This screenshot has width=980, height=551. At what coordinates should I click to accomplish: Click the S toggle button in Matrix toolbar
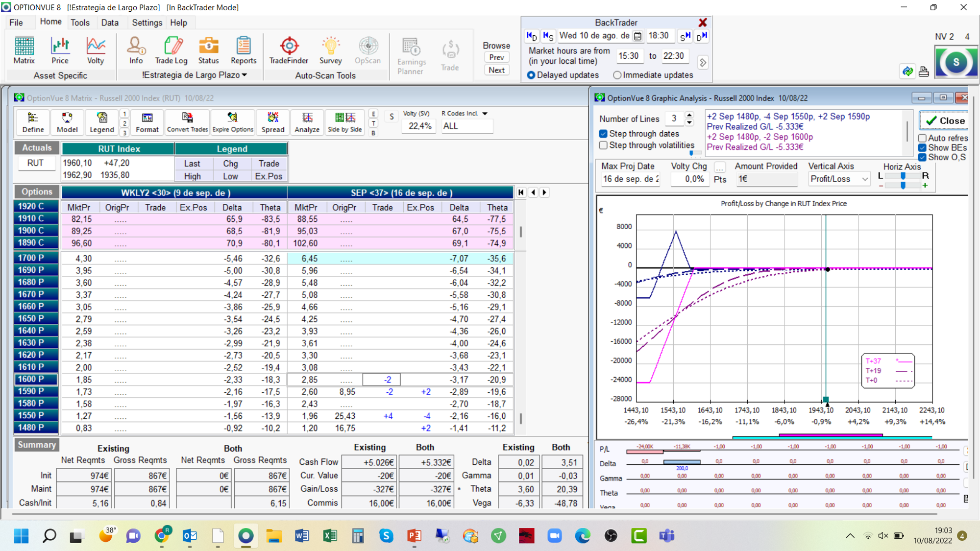[391, 117]
